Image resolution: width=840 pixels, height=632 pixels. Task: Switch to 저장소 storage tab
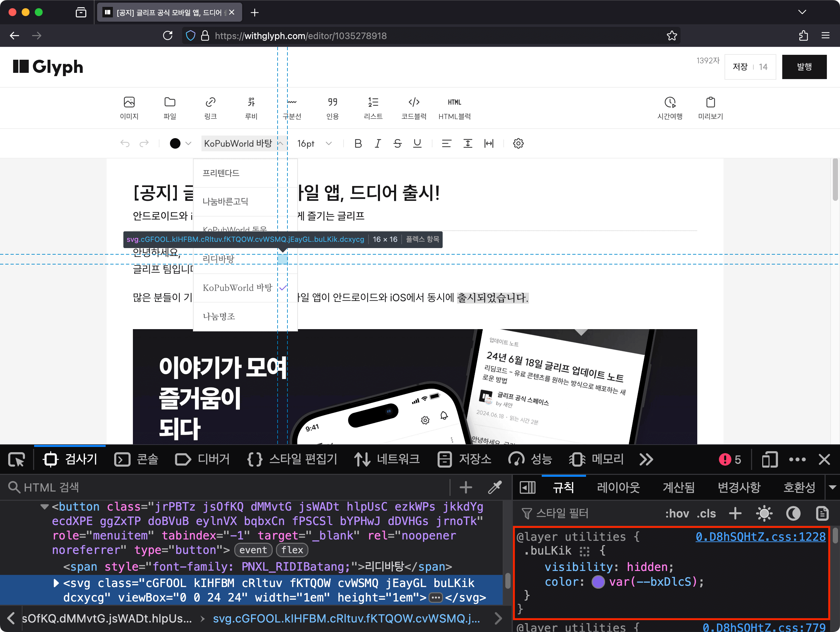click(x=464, y=460)
